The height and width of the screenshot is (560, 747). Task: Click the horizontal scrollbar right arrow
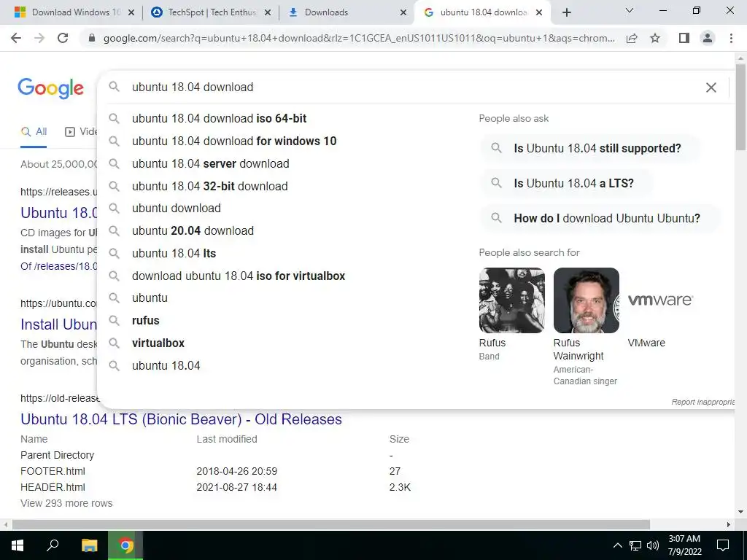tap(728, 524)
